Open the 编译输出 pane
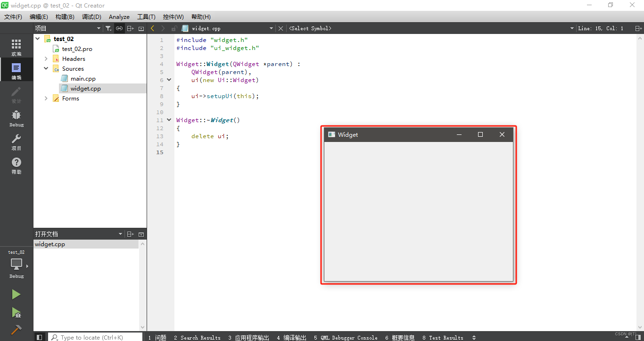Screen dimensions: 644x341 coord(291,337)
